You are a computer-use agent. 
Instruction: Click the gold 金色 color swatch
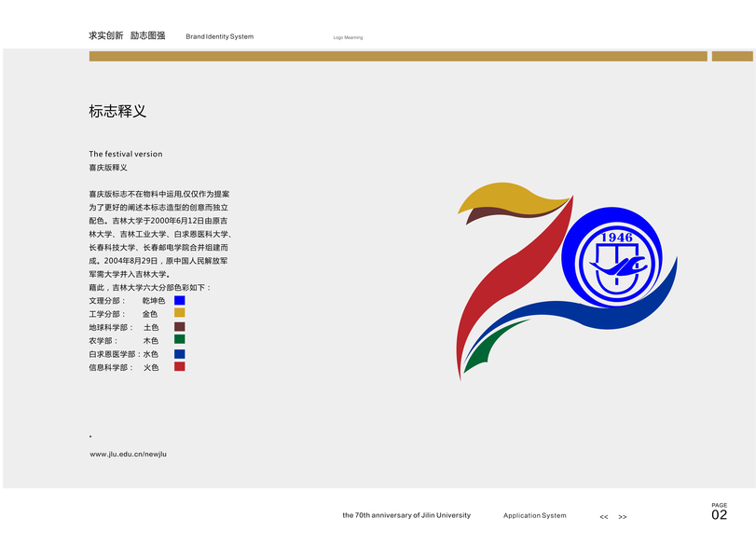pos(179,313)
